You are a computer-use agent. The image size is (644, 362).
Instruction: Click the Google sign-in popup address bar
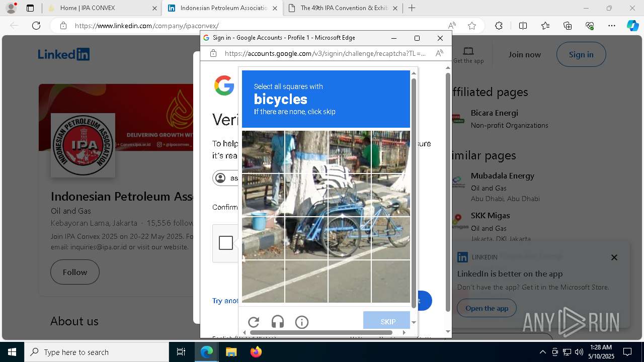[325, 53]
